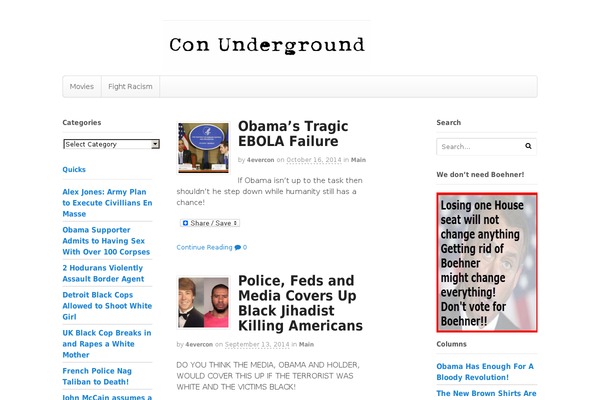Open The New Brown Shirts Are link
This screenshot has height=400, width=600.
tap(486, 393)
